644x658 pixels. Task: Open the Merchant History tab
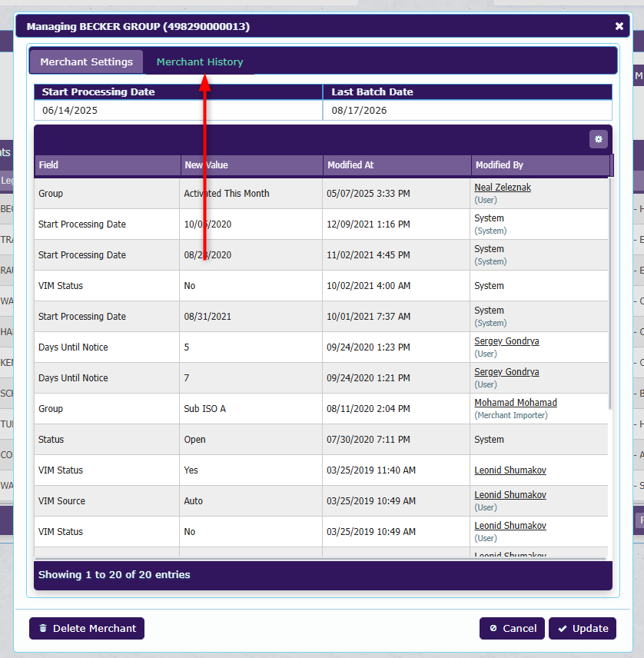pos(200,61)
